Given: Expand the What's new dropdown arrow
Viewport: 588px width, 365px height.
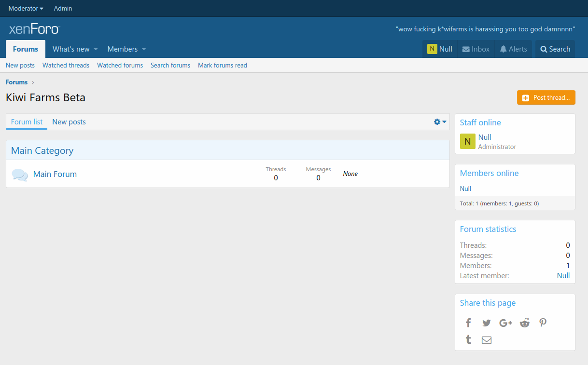Looking at the screenshot, I should (x=96, y=49).
